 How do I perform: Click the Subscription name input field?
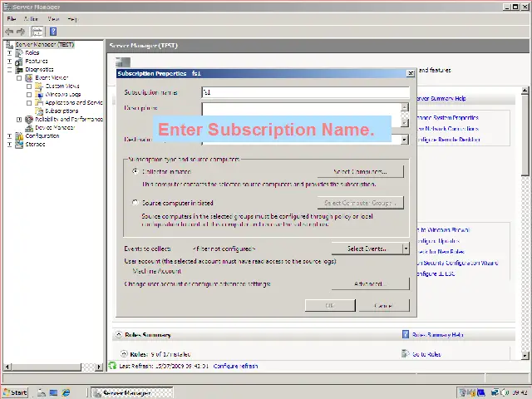pos(305,92)
